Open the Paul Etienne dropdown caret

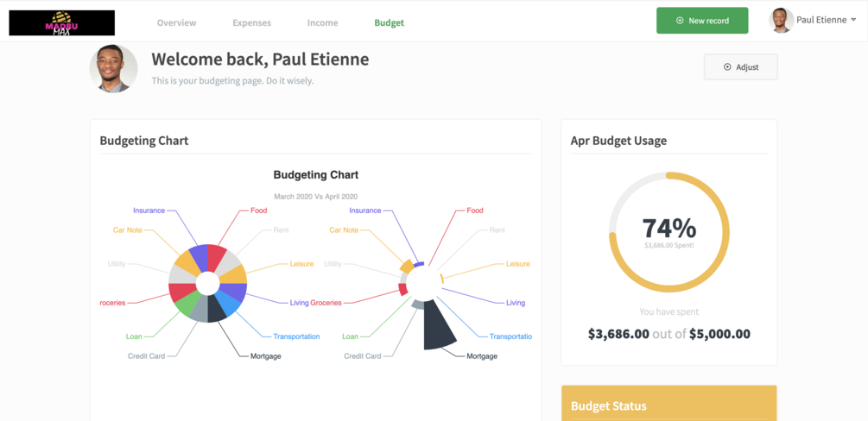pyautogui.click(x=853, y=20)
